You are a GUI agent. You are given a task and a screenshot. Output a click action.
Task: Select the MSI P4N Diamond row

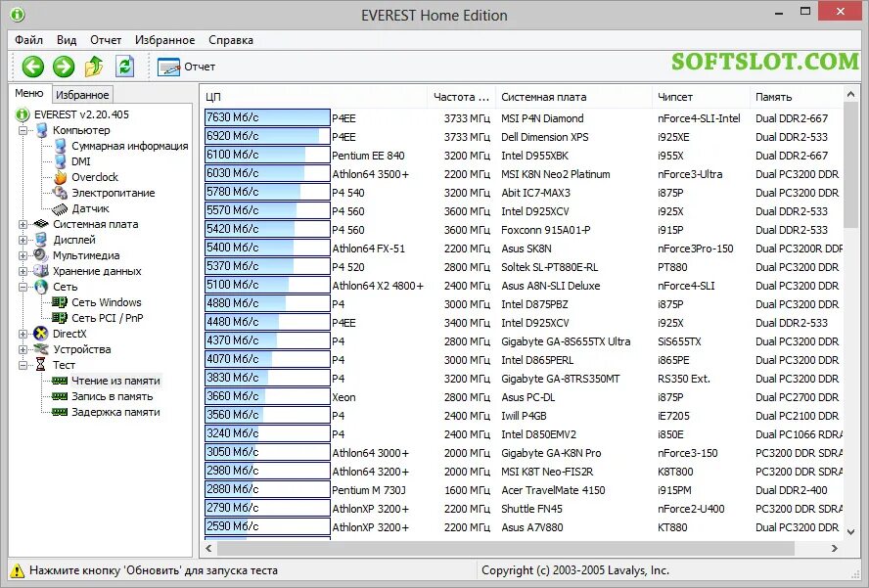(522, 118)
